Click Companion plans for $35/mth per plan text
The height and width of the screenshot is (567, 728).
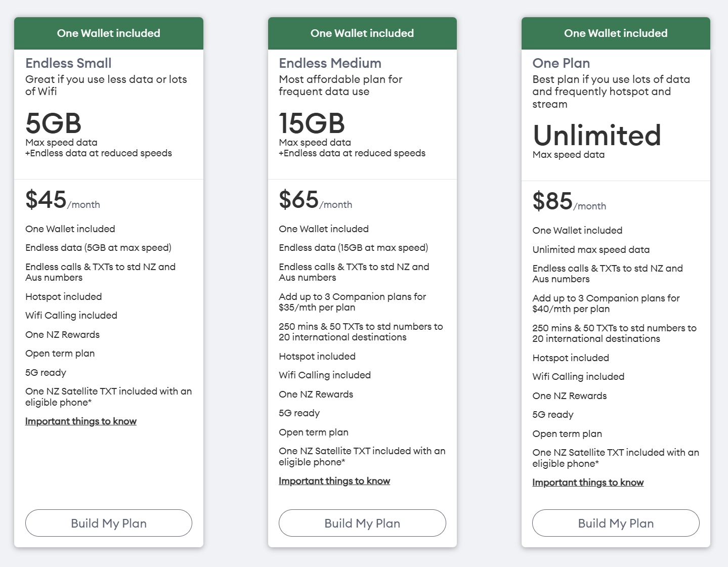[353, 302]
